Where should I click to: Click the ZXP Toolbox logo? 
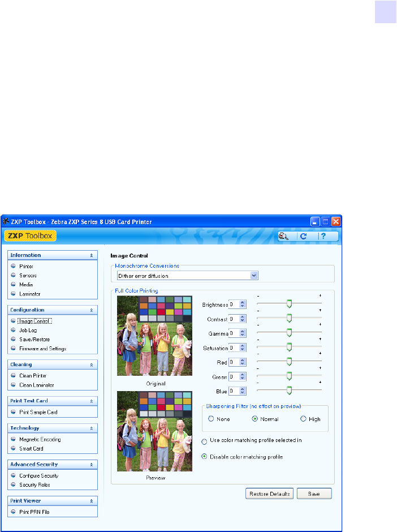[x=30, y=236]
